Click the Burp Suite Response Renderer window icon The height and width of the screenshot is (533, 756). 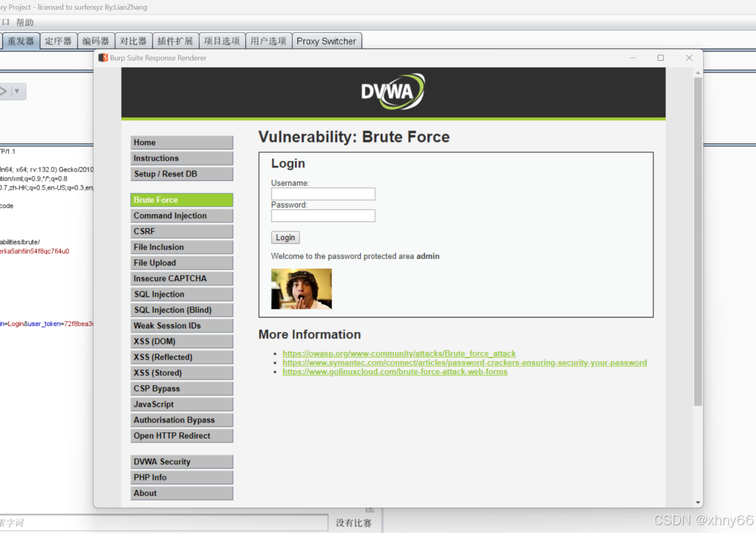point(103,58)
